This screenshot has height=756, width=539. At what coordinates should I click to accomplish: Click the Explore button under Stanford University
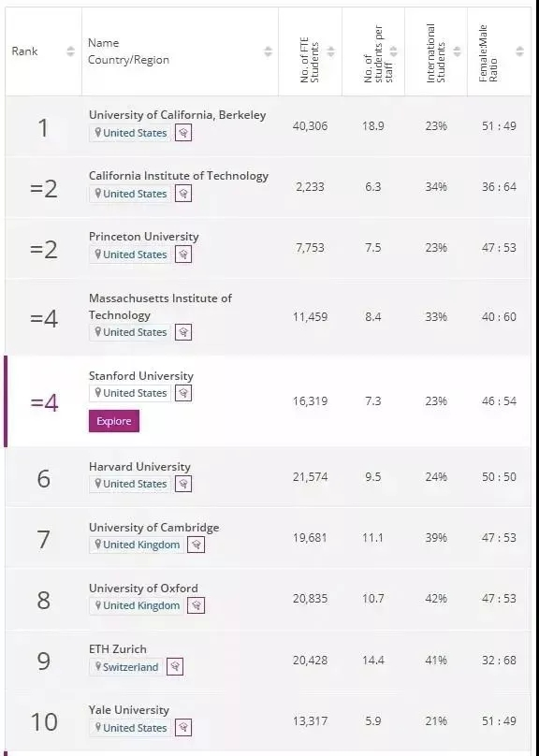(x=113, y=421)
